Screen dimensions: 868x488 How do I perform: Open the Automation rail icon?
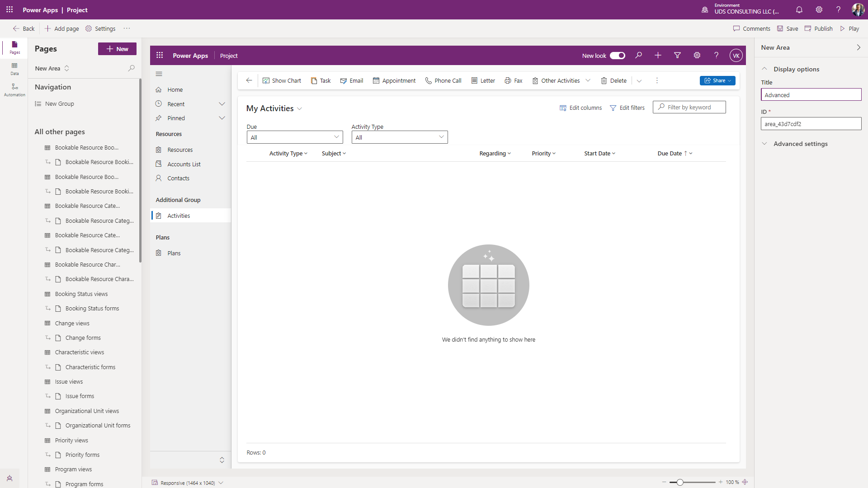click(14, 90)
